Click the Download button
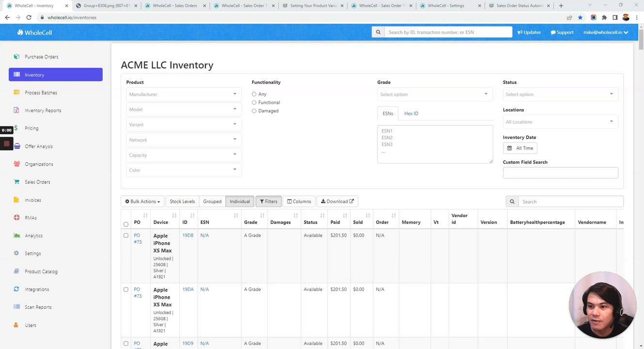Screen dimensions: 644x349 [x=337, y=202]
